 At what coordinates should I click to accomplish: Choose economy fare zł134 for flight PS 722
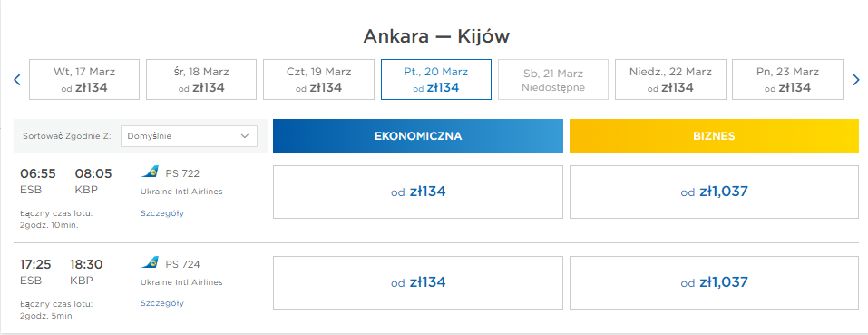tap(418, 192)
